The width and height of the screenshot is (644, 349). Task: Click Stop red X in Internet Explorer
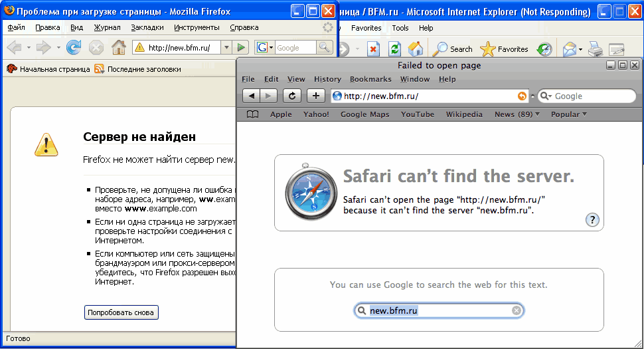coord(373,49)
